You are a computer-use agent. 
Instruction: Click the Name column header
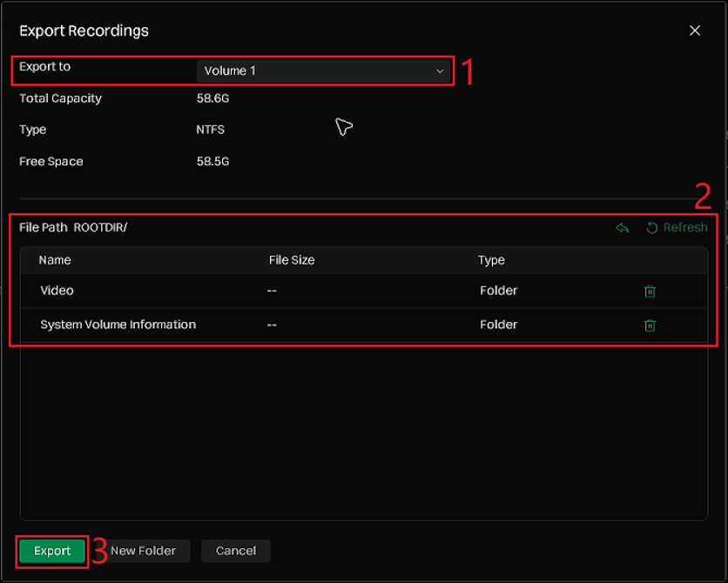[x=55, y=259]
